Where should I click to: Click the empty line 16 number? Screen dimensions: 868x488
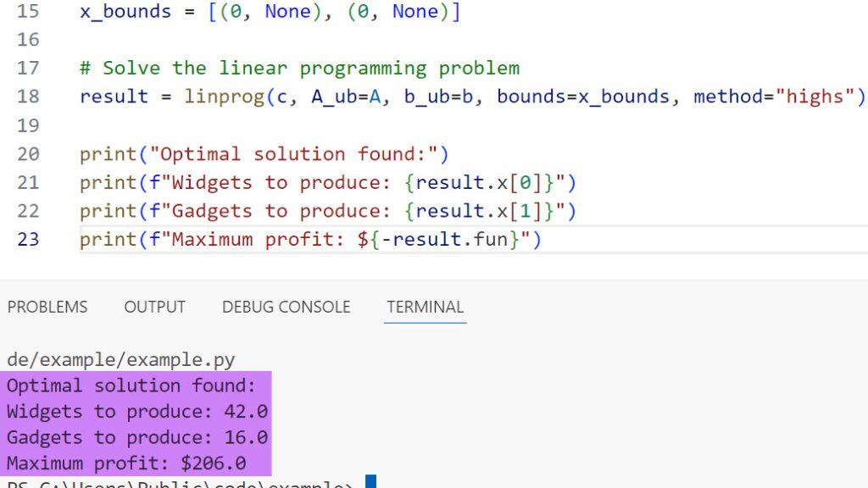[28, 40]
